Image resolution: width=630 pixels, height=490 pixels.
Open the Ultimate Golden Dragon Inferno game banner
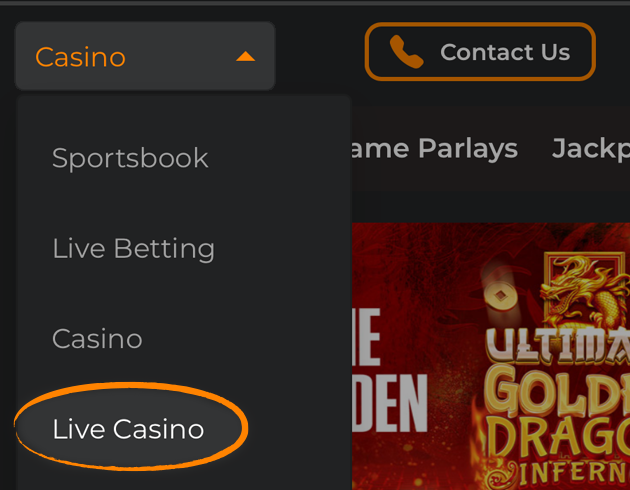(491, 356)
